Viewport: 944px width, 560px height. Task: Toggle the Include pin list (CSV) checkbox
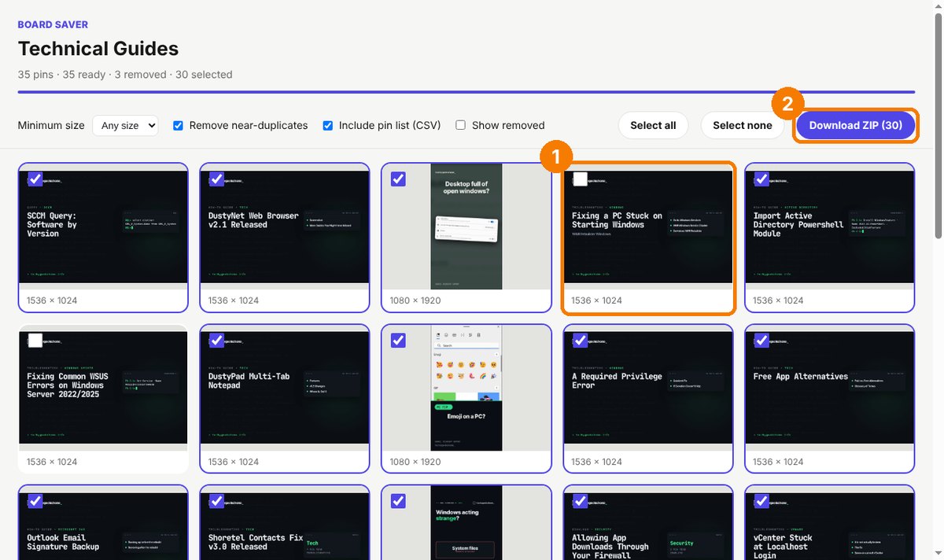(328, 125)
